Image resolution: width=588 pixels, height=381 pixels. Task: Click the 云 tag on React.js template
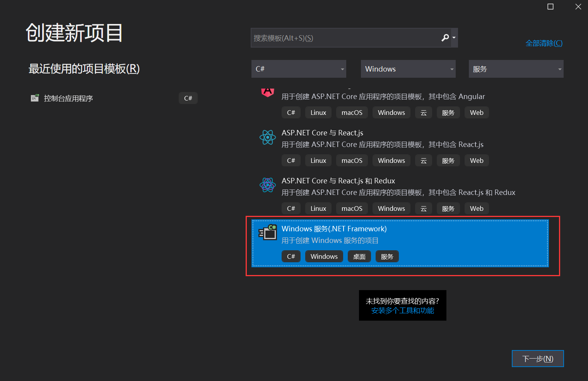[x=424, y=161]
